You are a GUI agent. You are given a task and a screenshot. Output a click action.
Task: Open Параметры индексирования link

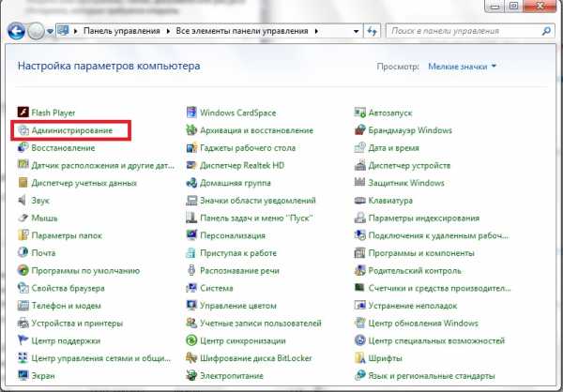click(424, 219)
